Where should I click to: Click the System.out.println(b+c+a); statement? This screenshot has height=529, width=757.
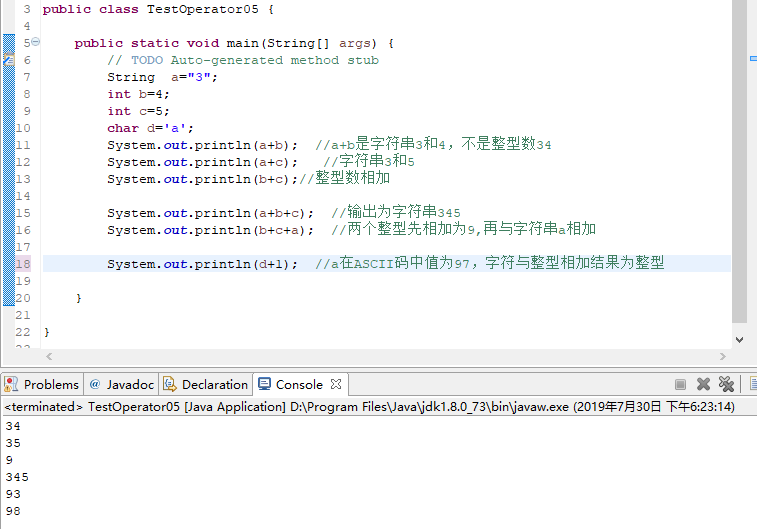click(x=210, y=230)
